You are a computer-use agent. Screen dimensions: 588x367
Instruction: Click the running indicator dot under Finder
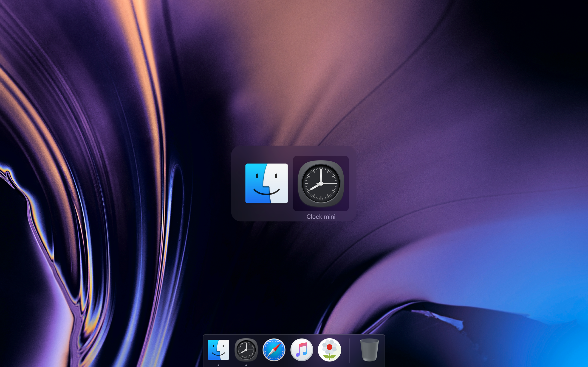click(218, 365)
